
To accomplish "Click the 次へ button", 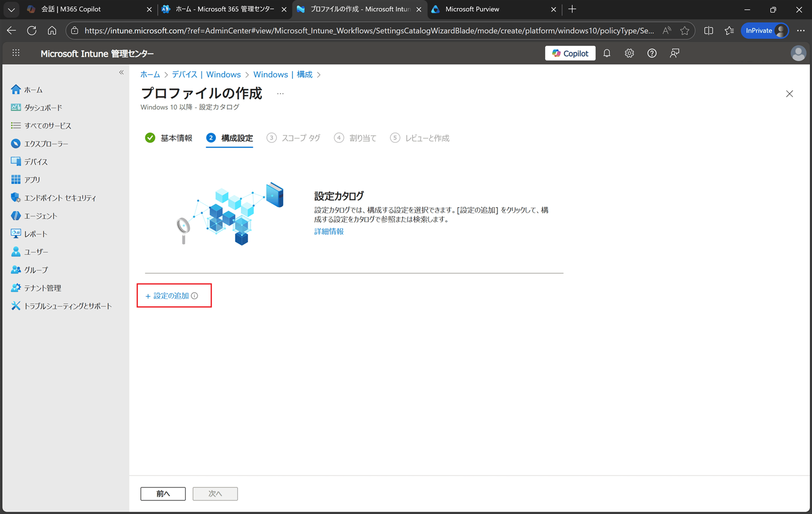I will pyautogui.click(x=215, y=493).
